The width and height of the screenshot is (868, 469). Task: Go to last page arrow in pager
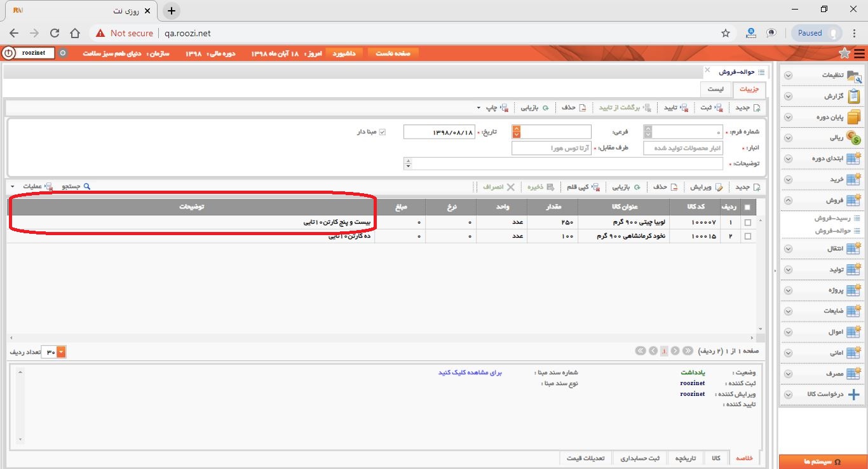687,351
